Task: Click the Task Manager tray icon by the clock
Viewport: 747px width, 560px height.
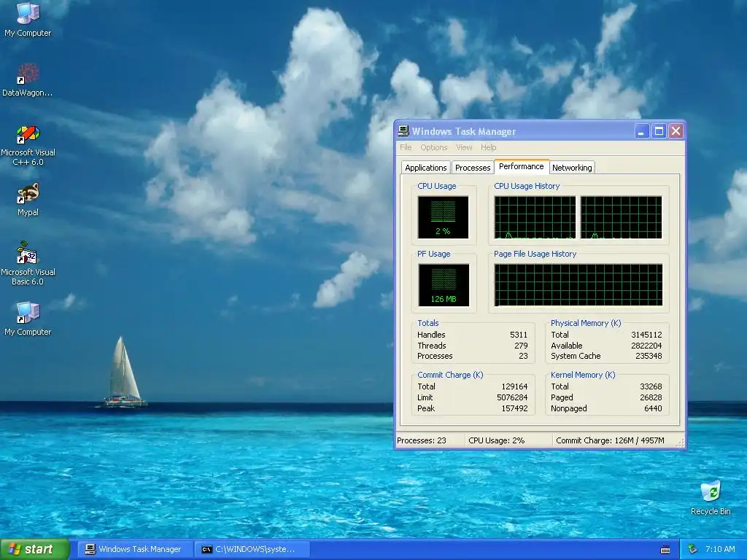Action: click(x=693, y=549)
